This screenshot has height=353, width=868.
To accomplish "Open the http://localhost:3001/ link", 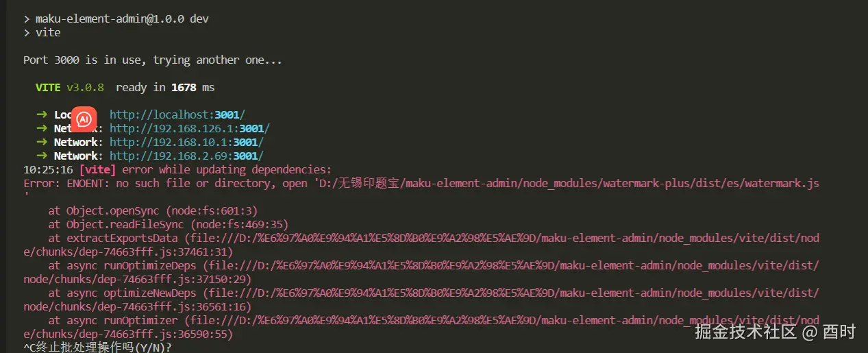I will click(x=177, y=115).
